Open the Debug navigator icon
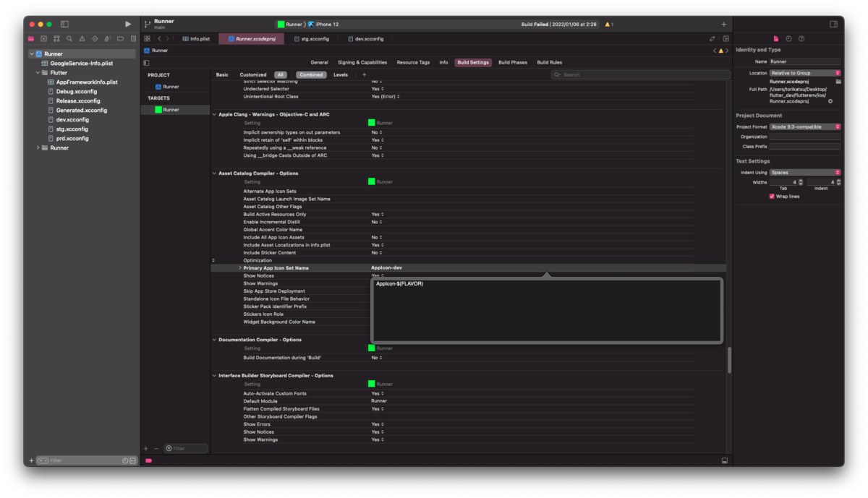The image size is (868, 498). pos(107,38)
